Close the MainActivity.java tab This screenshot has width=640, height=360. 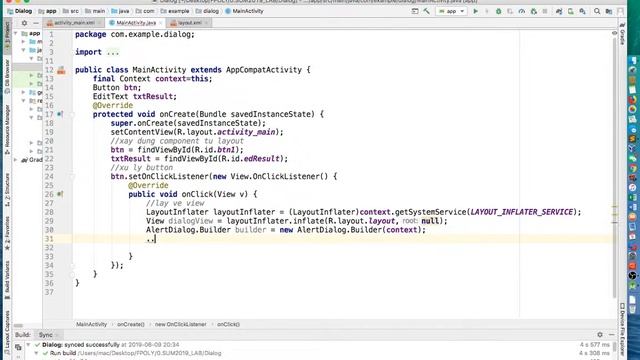[160, 23]
